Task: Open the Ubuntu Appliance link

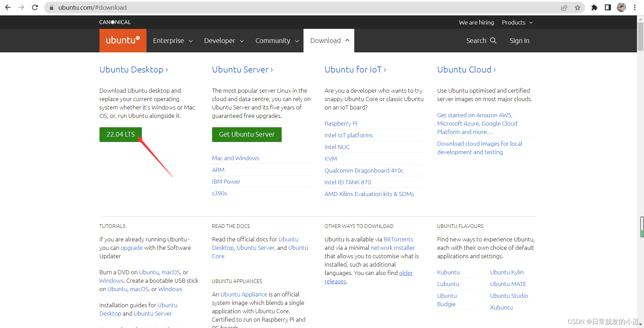Action: 244,294
